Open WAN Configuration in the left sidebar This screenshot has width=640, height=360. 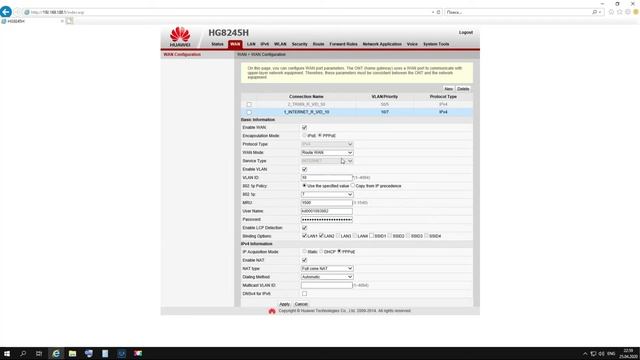click(x=182, y=54)
